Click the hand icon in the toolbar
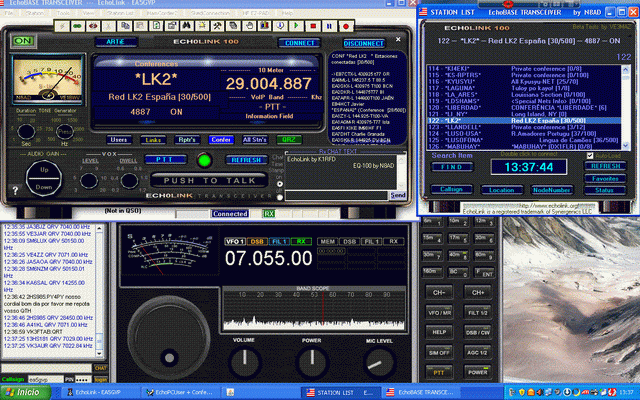640x400 pixels. (x=249, y=27)
